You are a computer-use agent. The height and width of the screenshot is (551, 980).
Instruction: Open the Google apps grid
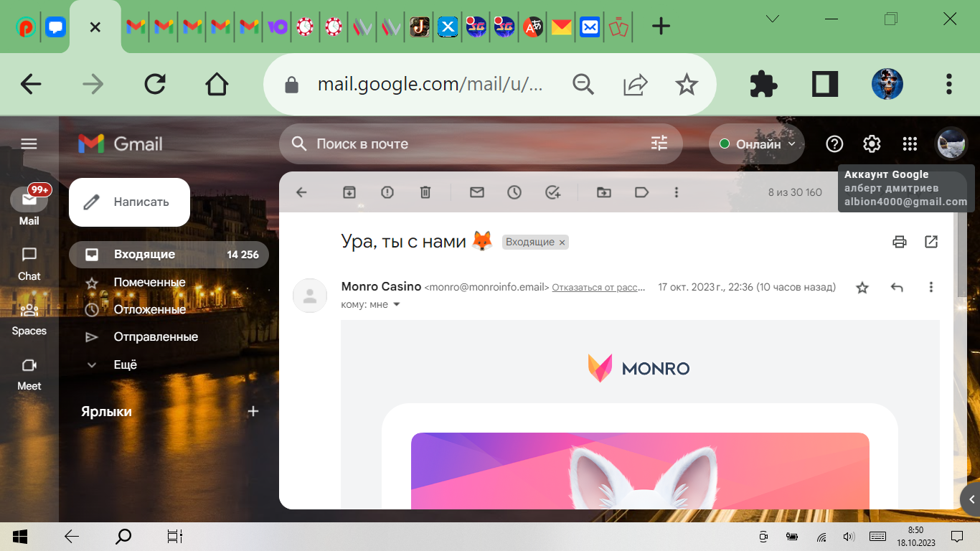910,144
